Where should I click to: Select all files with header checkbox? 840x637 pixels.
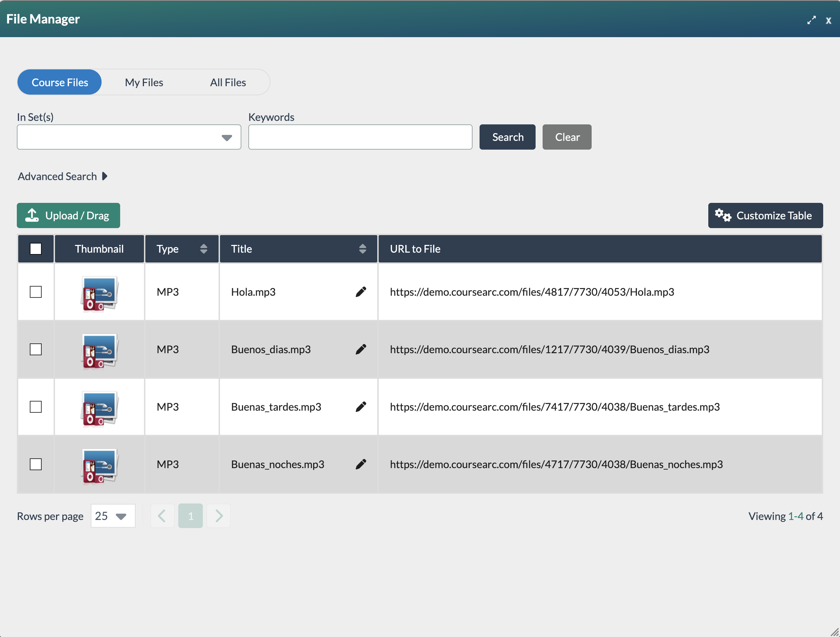click(x=36, y=249)
